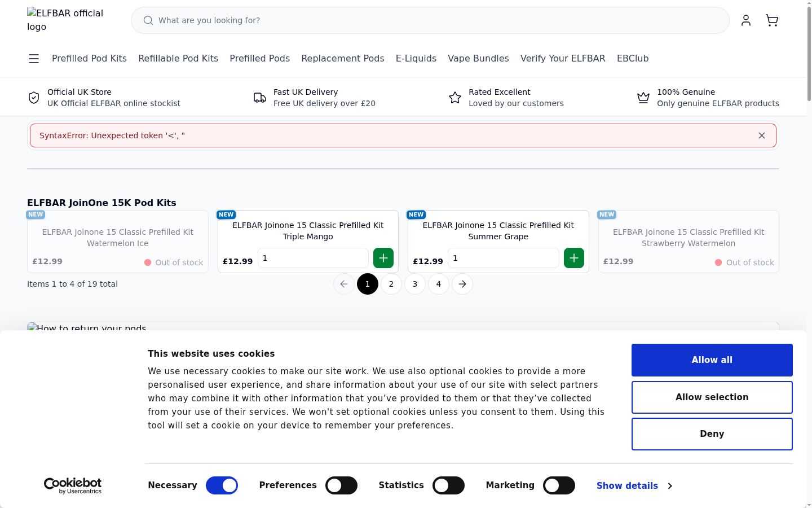This screenshot has height=508, width=812.
Task: Click the product search field
Action: click(430, 20)
